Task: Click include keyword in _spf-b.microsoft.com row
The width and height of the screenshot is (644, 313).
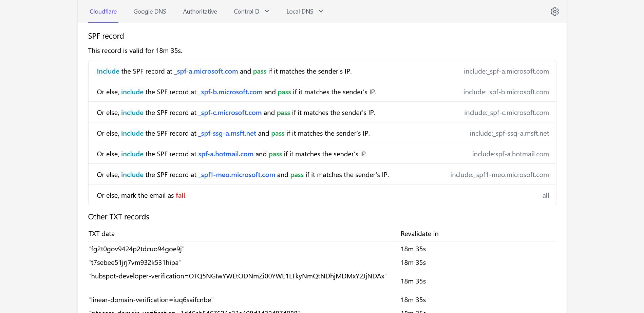Action: point(132,92)
